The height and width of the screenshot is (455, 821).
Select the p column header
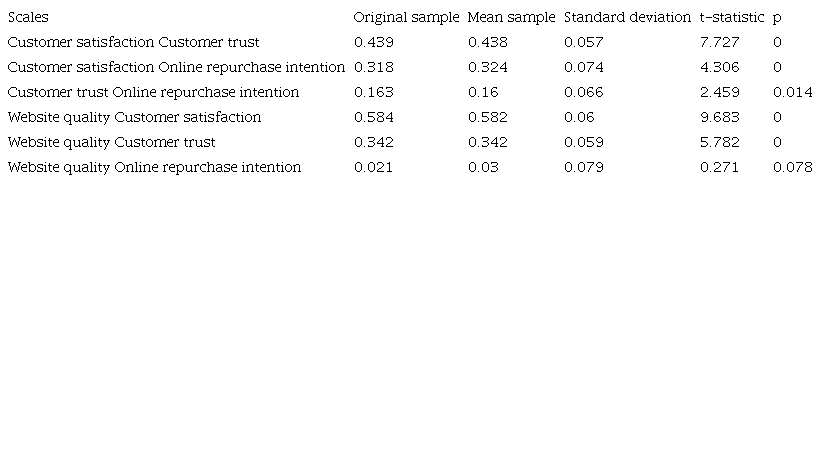tap(777, 19)
